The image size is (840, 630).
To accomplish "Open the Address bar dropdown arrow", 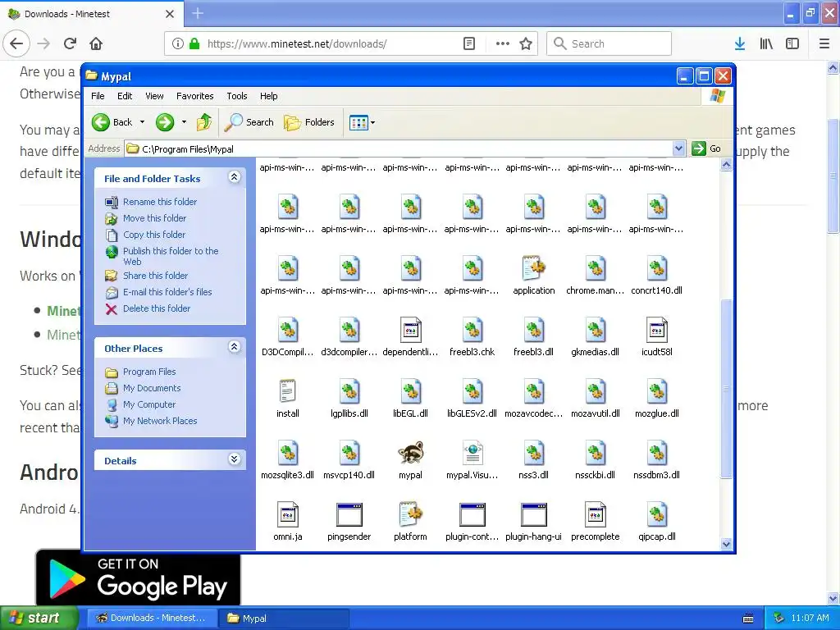I will 678,148.
